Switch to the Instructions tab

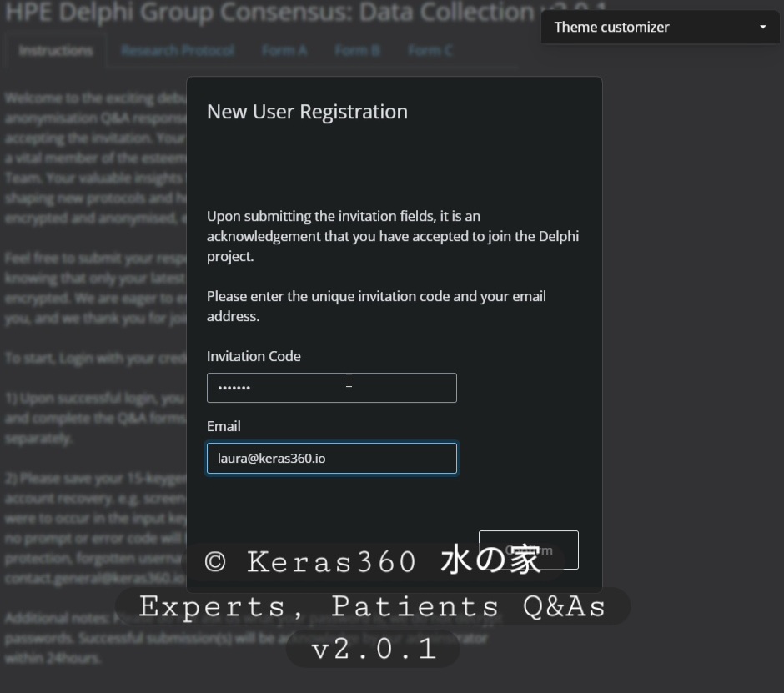click(x=56, y=50)
